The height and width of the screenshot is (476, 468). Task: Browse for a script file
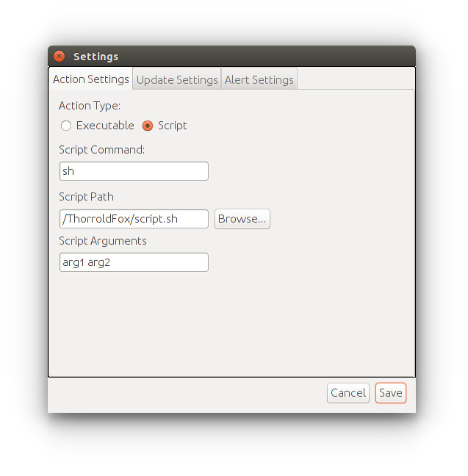coord(242,219)
